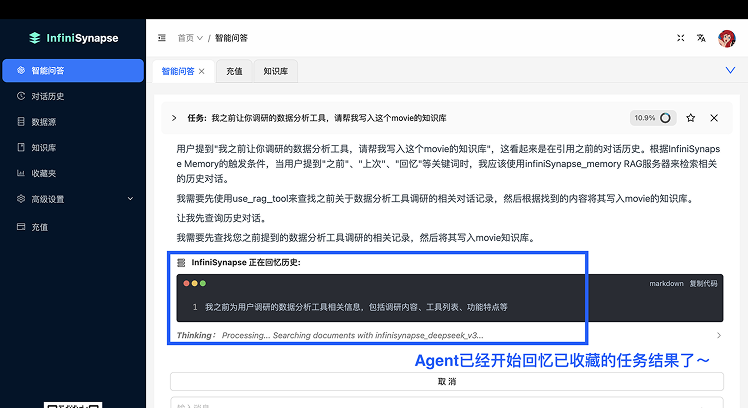
Task: Click the clock icon beside 对话历史
Action: (x=21, y=96)
